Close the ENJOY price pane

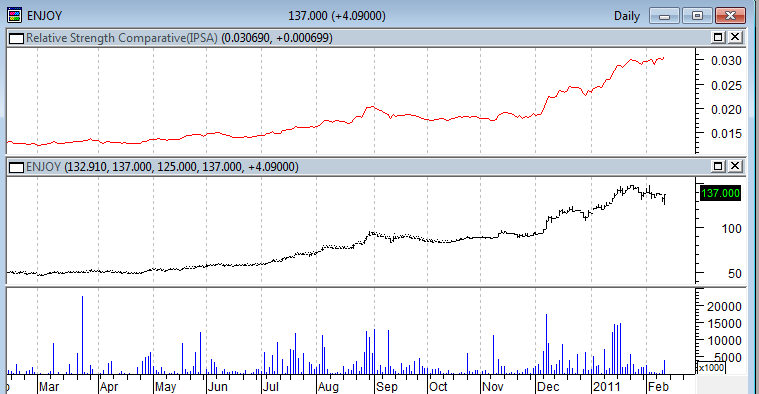pos(735,167)
